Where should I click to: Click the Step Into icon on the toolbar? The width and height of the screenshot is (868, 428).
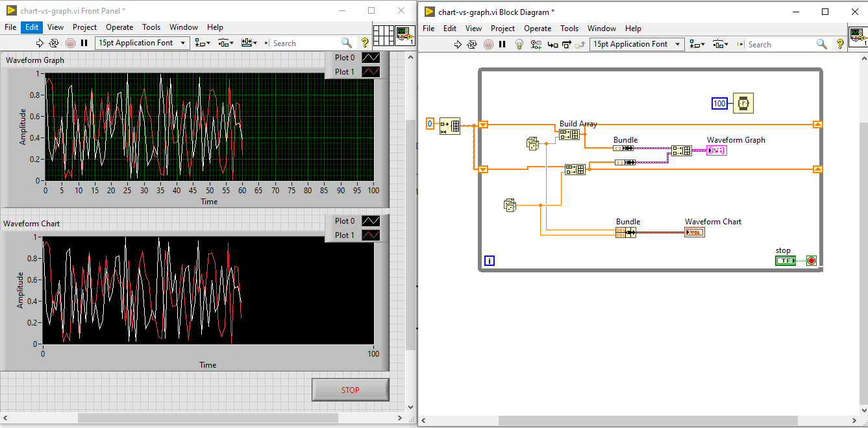(551, 44)
